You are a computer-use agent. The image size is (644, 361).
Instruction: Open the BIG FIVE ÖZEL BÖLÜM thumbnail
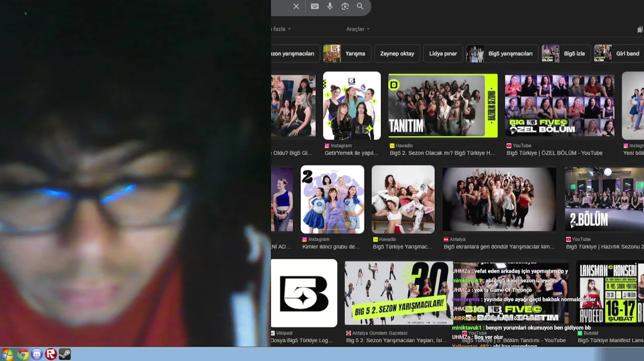tap(560, 105)
